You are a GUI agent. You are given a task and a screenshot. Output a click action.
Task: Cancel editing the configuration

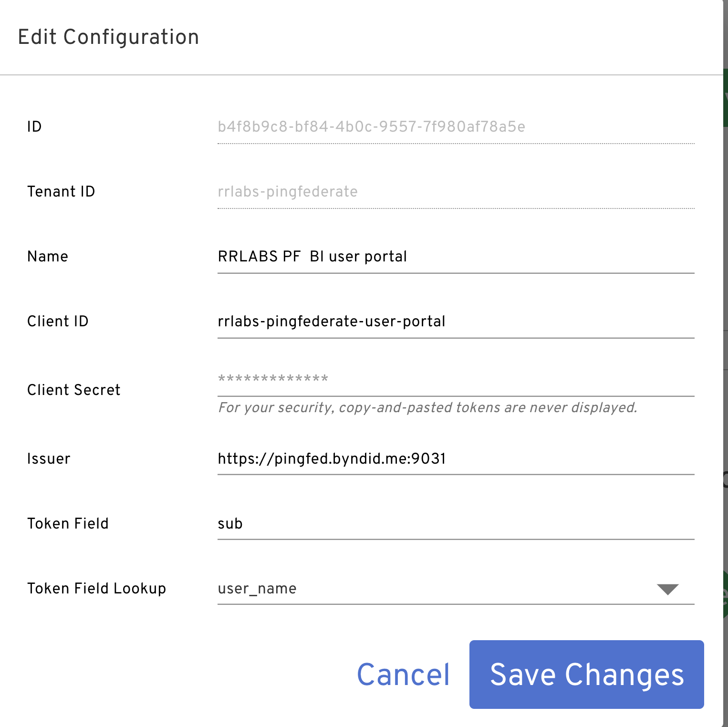coord(403,675)
